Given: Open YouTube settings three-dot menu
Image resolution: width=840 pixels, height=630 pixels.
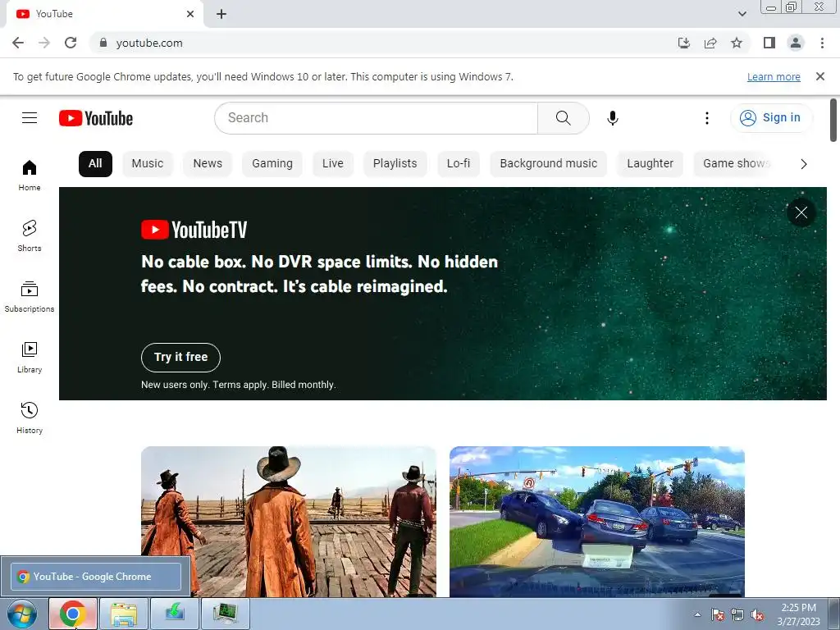Looking at the screenshot, I should click(x=706, y=118).
